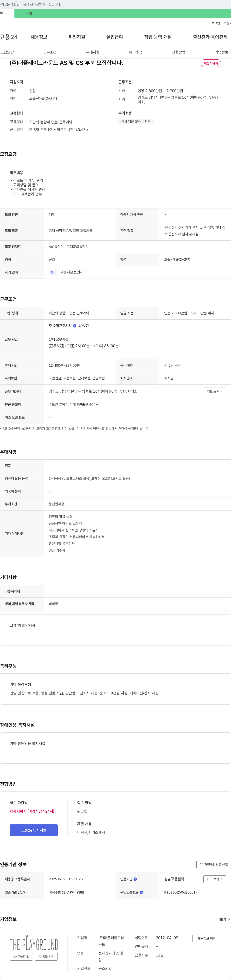This screenshot has width=231, height=980.
Task: Open 출산휴가·육아휴직 menu
Action: click(210, 37)
